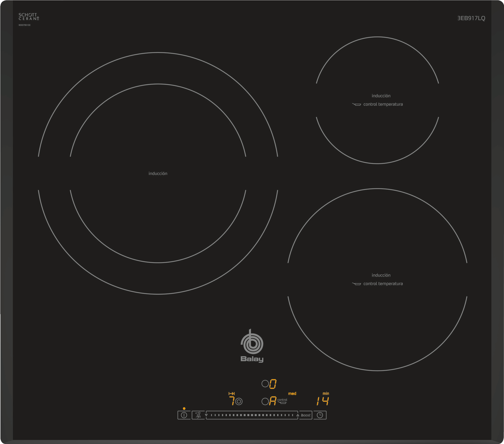This screenshot has height=444, width=504.
Task: Tap pan icon in lower-right cooking zone
Action: point(356,284)
